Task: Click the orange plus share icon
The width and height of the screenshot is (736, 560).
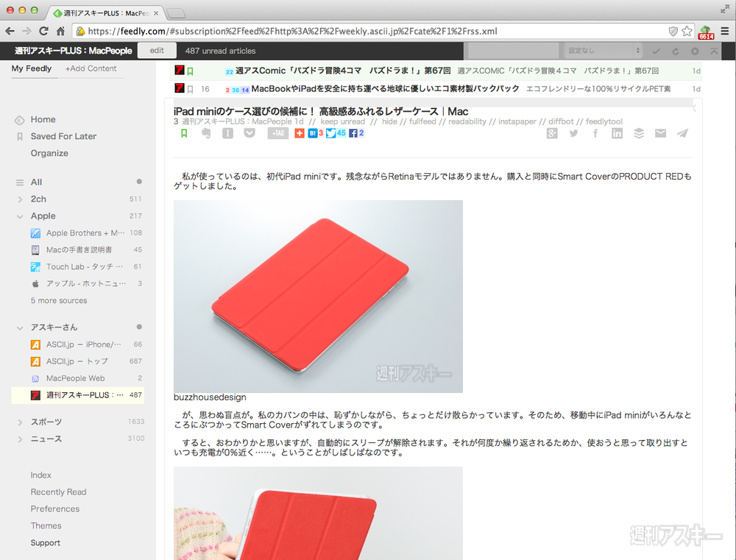Action: pos(300,133)
